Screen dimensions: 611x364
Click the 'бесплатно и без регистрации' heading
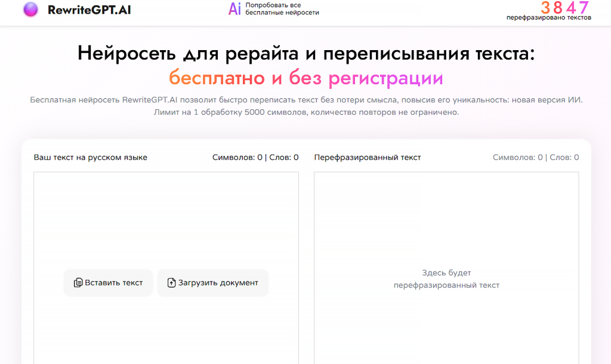pos(305,78)
